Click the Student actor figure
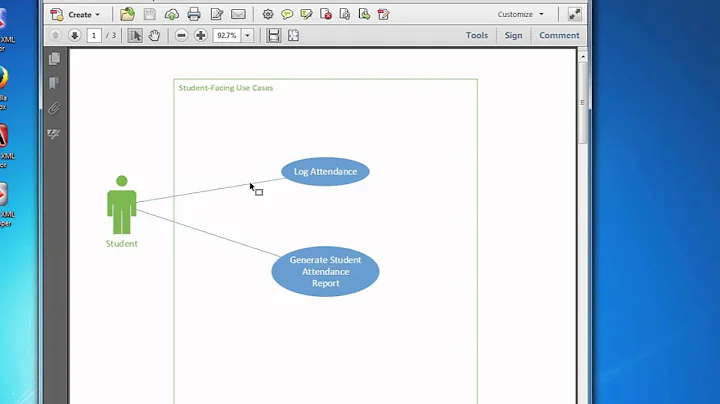720x404 pixels. pos(122,205)
